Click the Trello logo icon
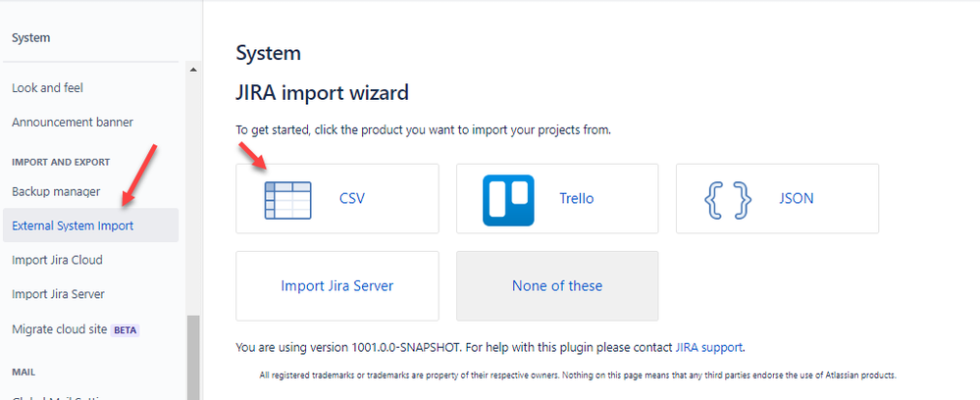Screen dimensions: 980x400 [x=508, y=200]
